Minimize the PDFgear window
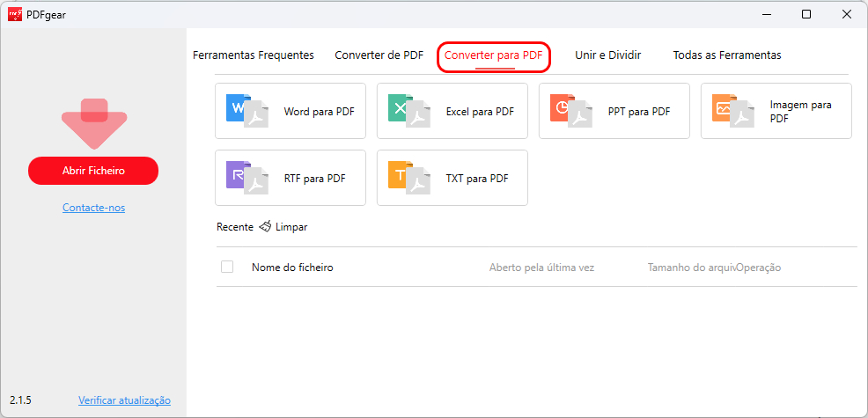 click(767, 14)
